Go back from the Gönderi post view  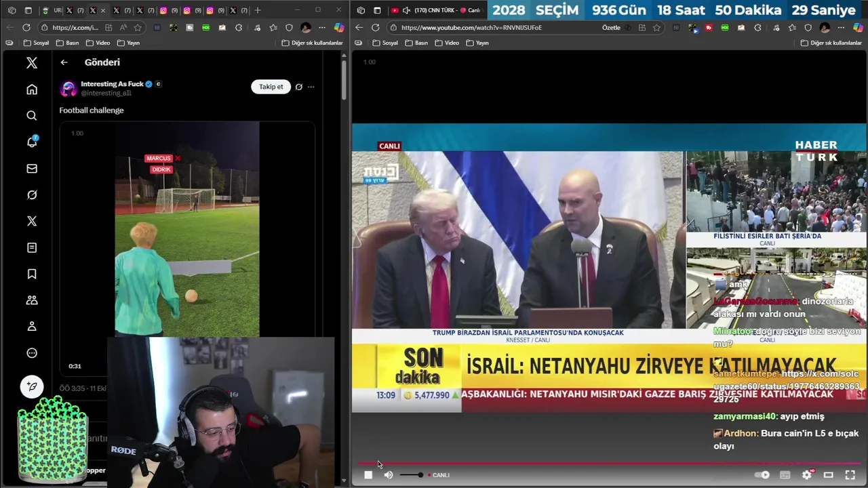click(64, 62)
